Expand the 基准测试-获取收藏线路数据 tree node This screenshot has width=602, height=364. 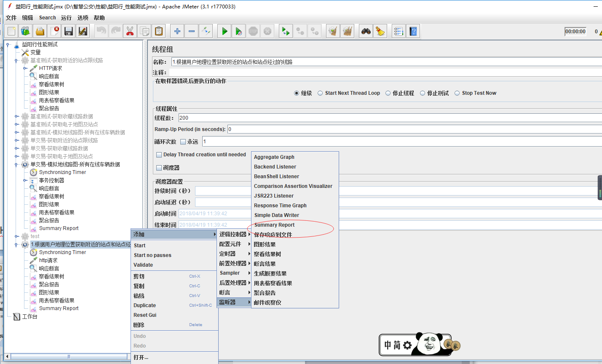pos(16,116)
